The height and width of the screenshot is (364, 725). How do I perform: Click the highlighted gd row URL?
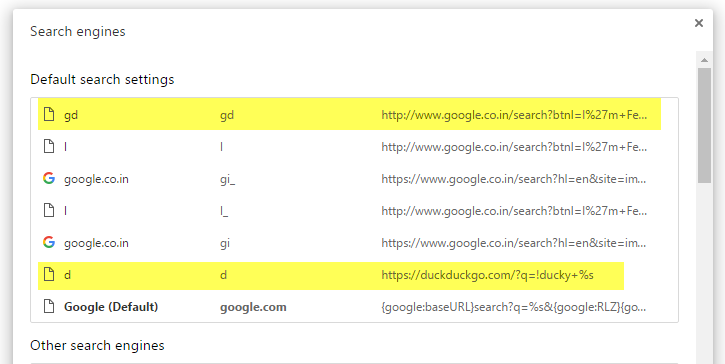point(514,115)
